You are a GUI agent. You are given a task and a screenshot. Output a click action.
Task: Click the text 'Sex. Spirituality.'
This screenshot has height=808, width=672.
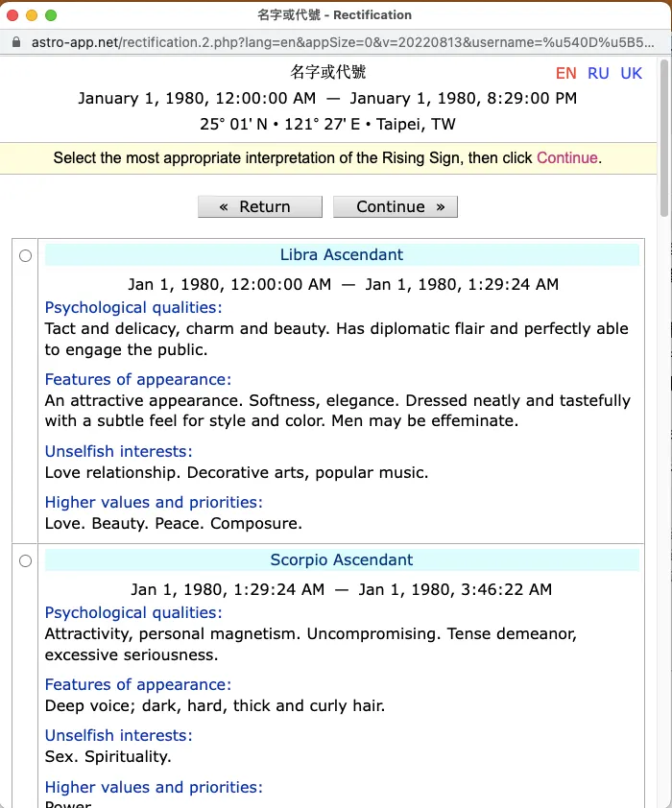[x=108, y=756]
